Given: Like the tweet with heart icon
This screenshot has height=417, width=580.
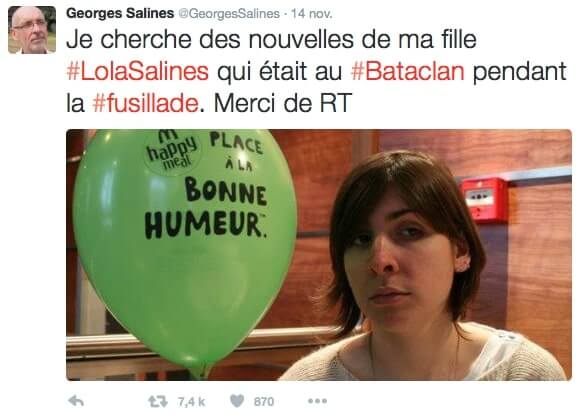Looking at the screenshot, I should click(237, 401).
